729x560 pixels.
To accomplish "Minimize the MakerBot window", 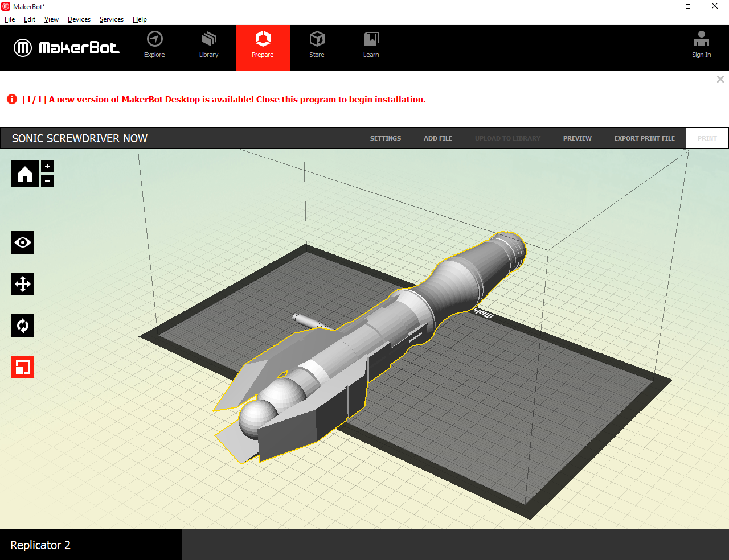I will (x=663, y=6).
